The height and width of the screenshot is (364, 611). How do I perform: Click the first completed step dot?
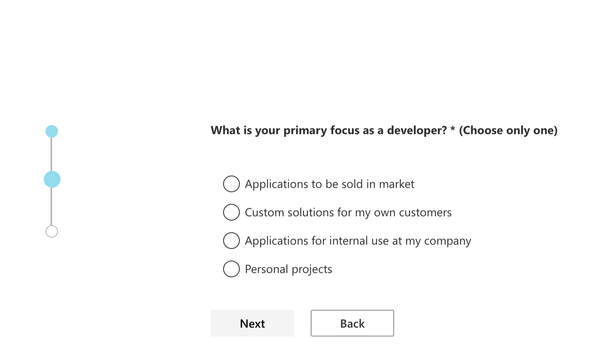pyautogui.click(x=52, y=131)
